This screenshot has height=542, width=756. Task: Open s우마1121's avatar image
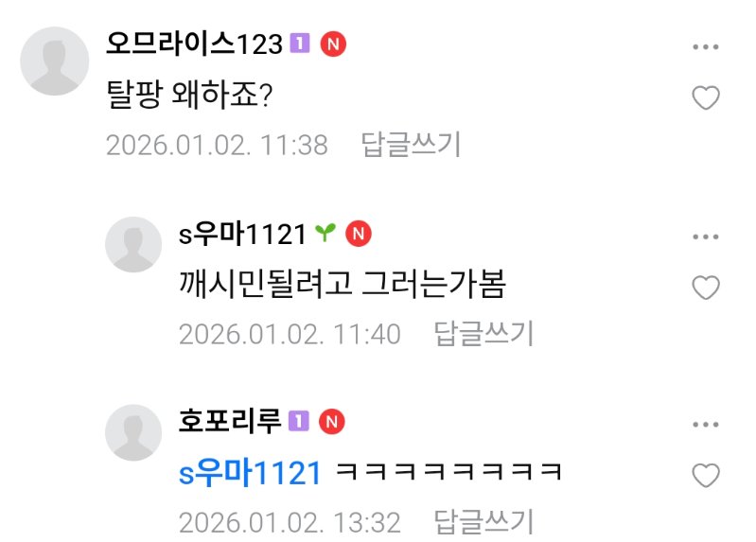(133, 244)
